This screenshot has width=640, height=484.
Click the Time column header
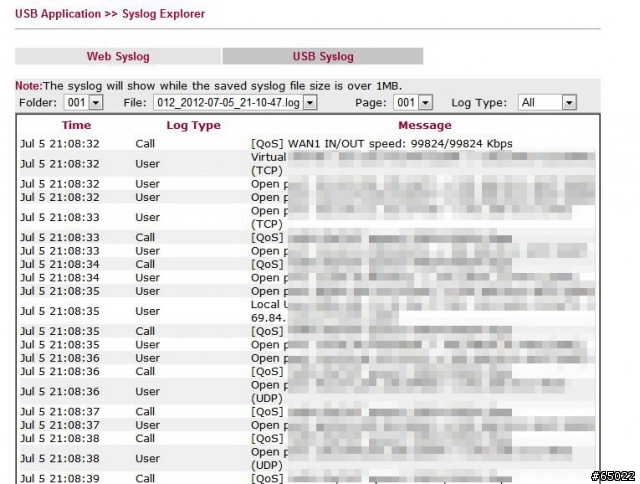point(76,125)
